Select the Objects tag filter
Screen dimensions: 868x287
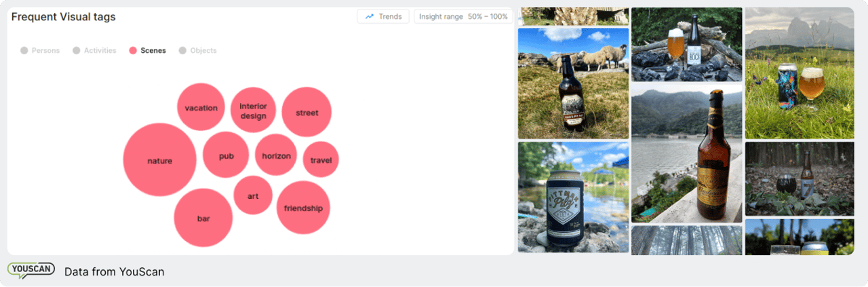click(x=197, y=51)
